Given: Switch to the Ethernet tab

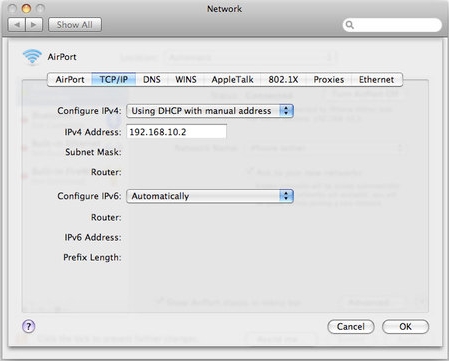Looking at the screenshot, I should (376, 80).
